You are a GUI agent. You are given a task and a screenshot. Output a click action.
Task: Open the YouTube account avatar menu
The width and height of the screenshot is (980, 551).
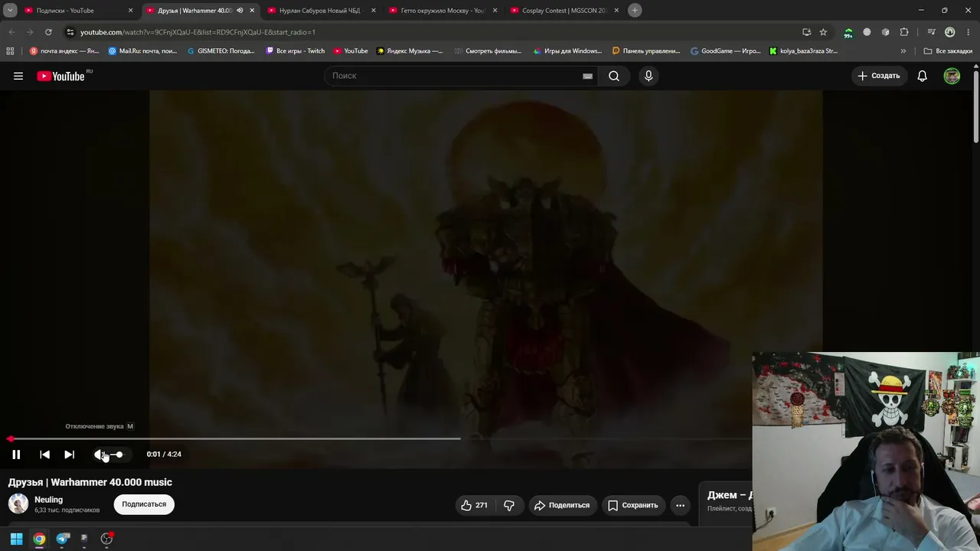click(952, 76)
